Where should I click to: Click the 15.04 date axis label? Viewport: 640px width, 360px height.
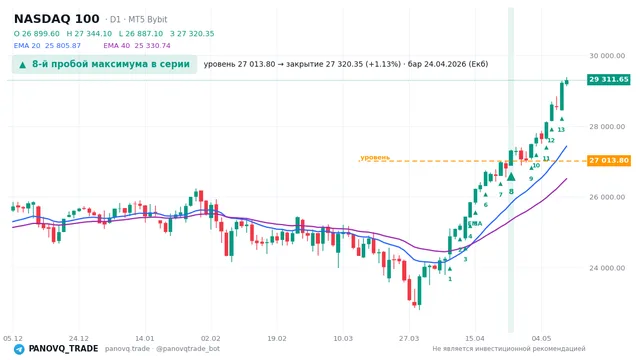[x=475, y=338]
